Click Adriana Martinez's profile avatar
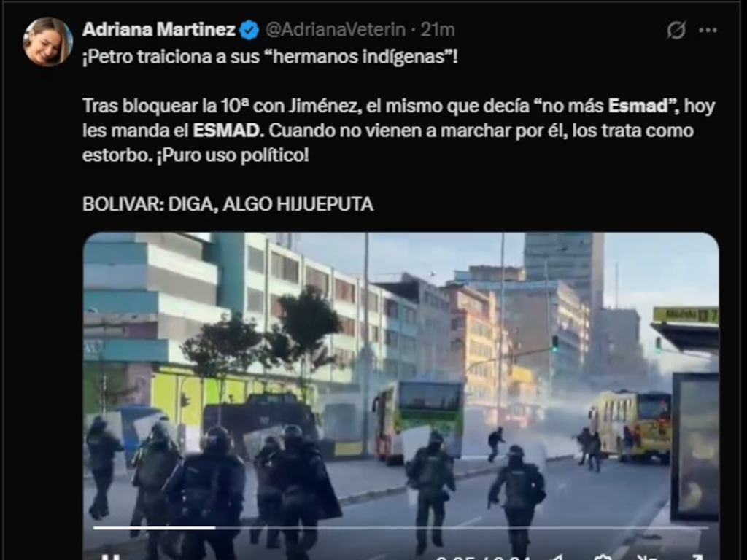The height and width of the screenshot is (560, 747). (47, 42)
